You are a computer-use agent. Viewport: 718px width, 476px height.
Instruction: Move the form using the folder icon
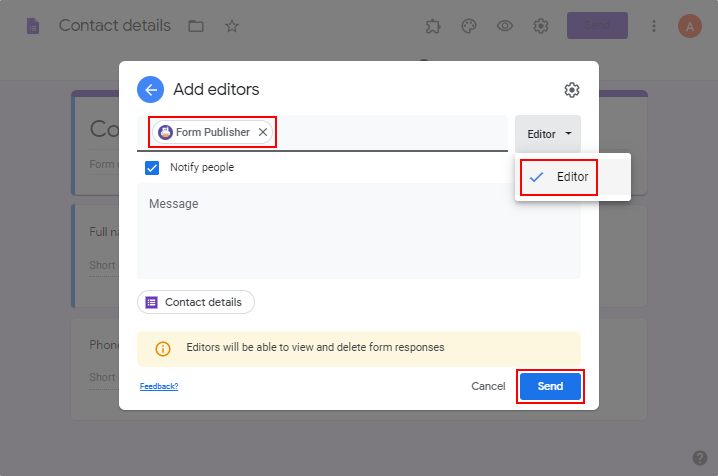[196, 26]
